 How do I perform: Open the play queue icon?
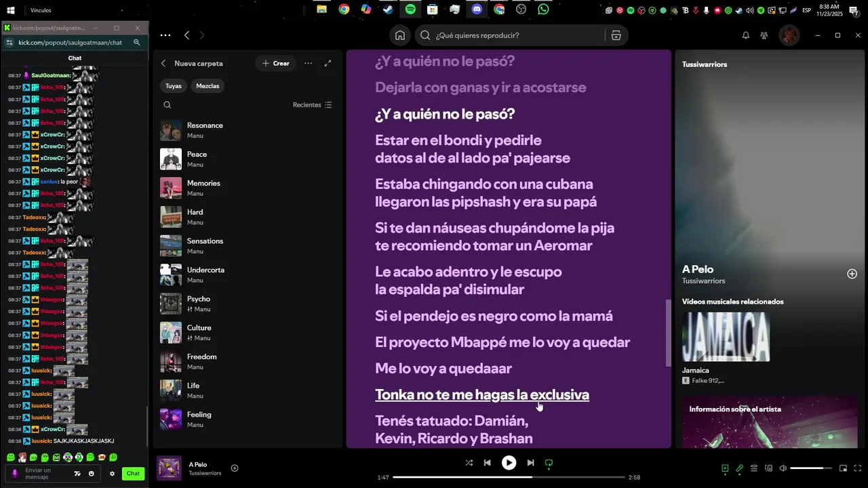pos(754,468)
